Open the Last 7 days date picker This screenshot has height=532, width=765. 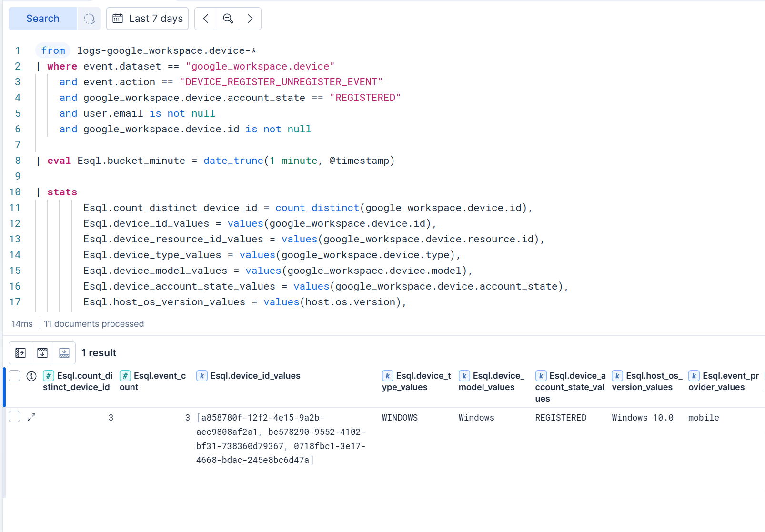[147, 19]
